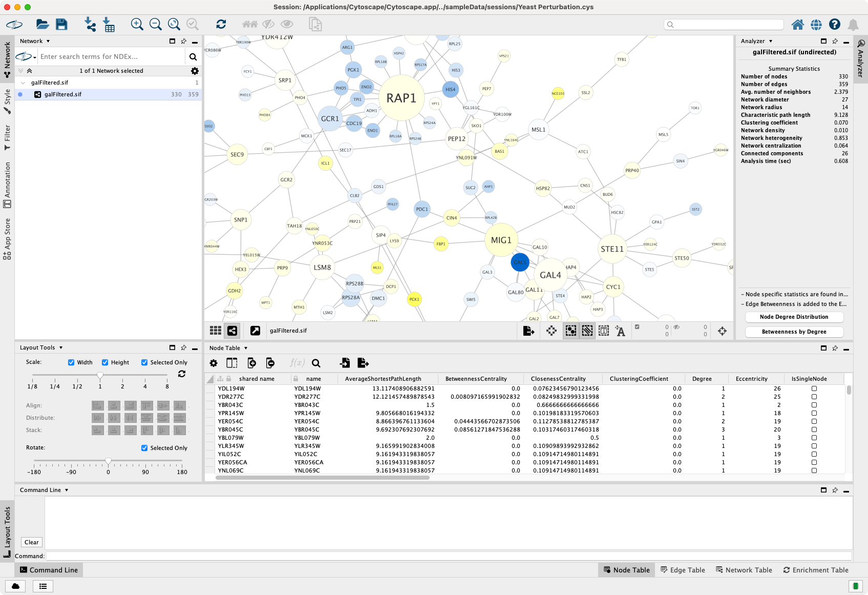Viewport: 868px width, 595px height.
Task: Click the Rotate angle slider handle
Action: tap(108, 461)
